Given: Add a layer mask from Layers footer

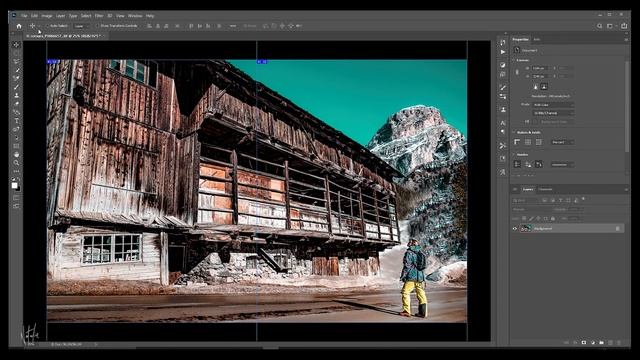Looking at the screenshot, I should click(x=584, y=343).
